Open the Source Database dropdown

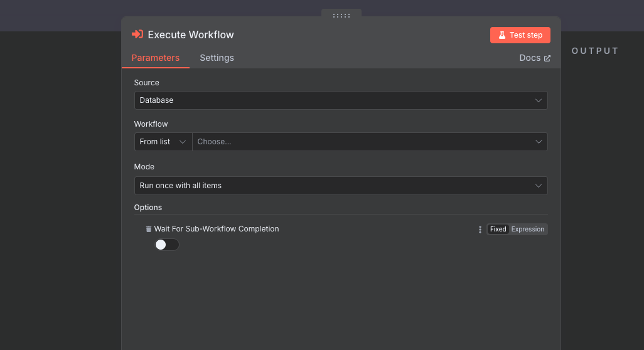(341, 100)
